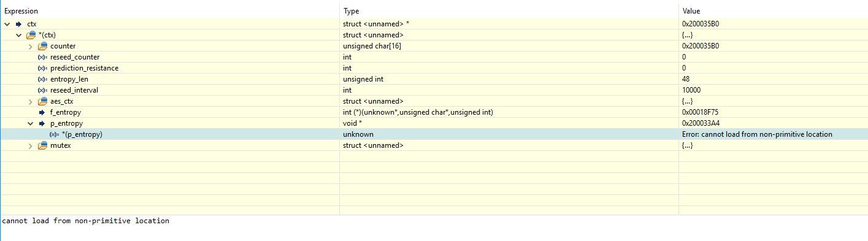Click the value 48 for entropy_len
This screenshot has width=868, height=241.
pos(686,79)
